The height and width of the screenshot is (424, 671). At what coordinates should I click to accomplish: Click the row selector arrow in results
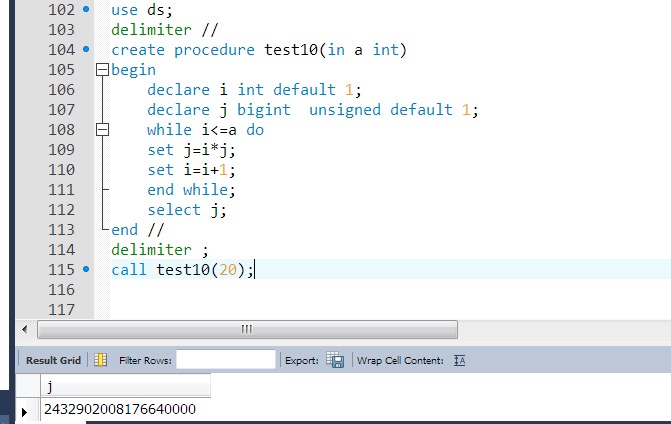tap(24, 412)
